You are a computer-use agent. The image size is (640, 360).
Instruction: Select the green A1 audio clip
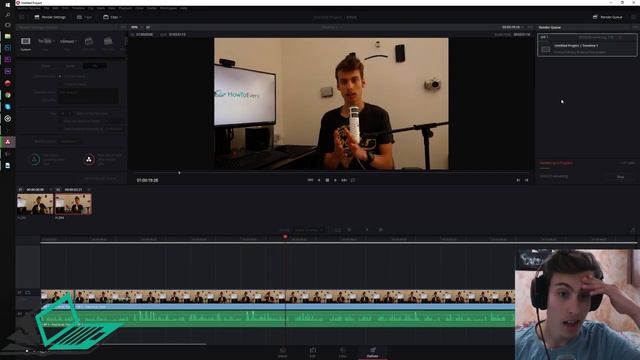click(x=278, y=318)
